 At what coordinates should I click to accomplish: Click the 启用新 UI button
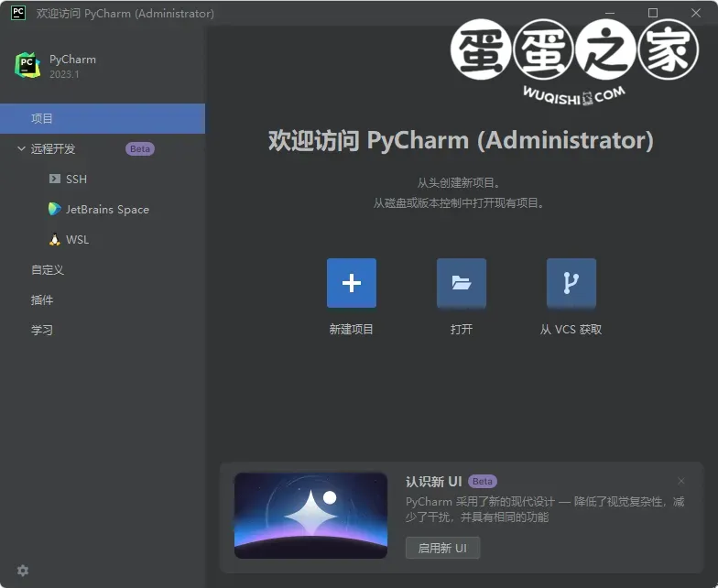tap(442, 548)
